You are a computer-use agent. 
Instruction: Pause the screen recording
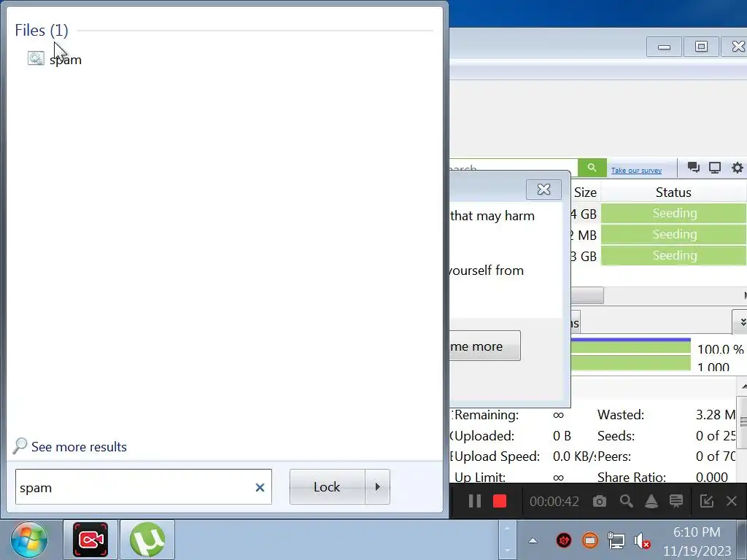point(474,501)
